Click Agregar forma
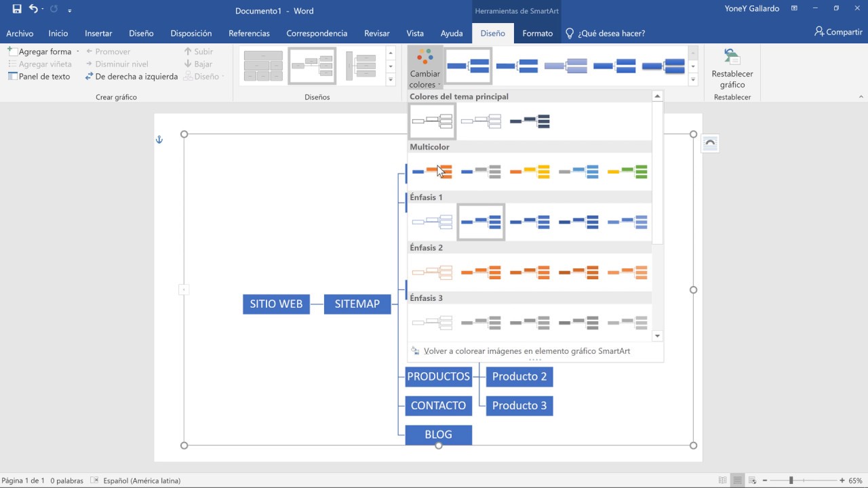This screenshot has height=488, width=868. (39, 52)
